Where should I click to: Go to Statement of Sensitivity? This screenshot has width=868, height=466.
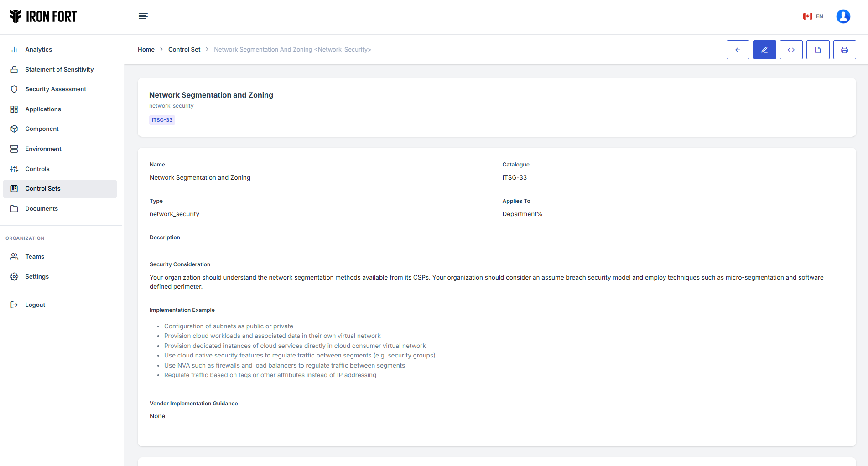(x=59, y=70)
